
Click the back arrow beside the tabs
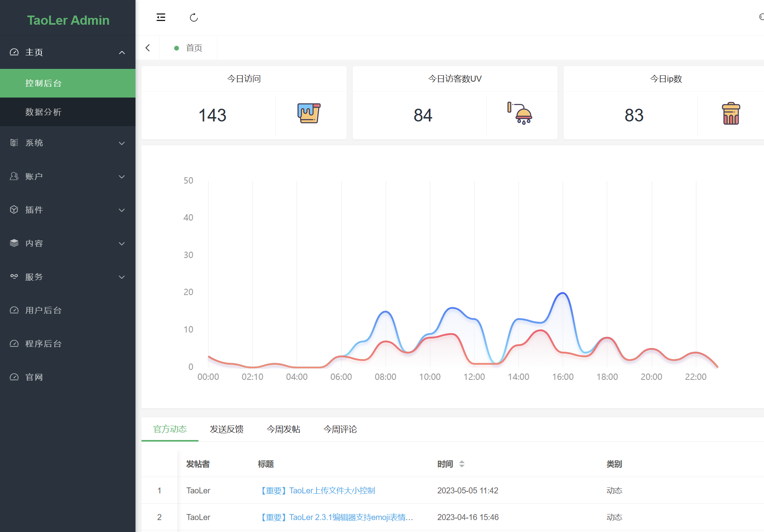click(148, 48)
